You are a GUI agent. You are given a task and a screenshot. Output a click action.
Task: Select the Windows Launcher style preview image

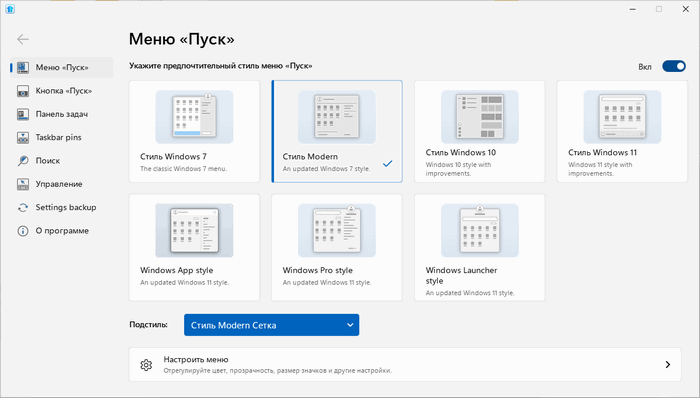coord(479,230)
